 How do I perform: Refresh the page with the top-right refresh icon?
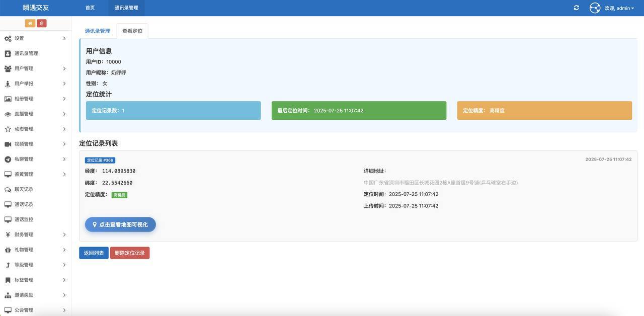coord(576,8)
